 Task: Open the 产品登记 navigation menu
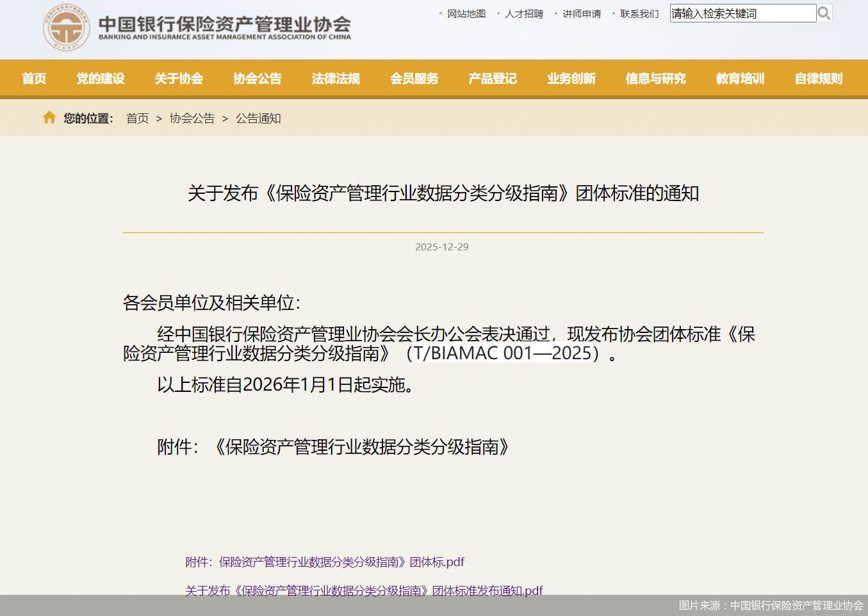(x=492, y=78)
